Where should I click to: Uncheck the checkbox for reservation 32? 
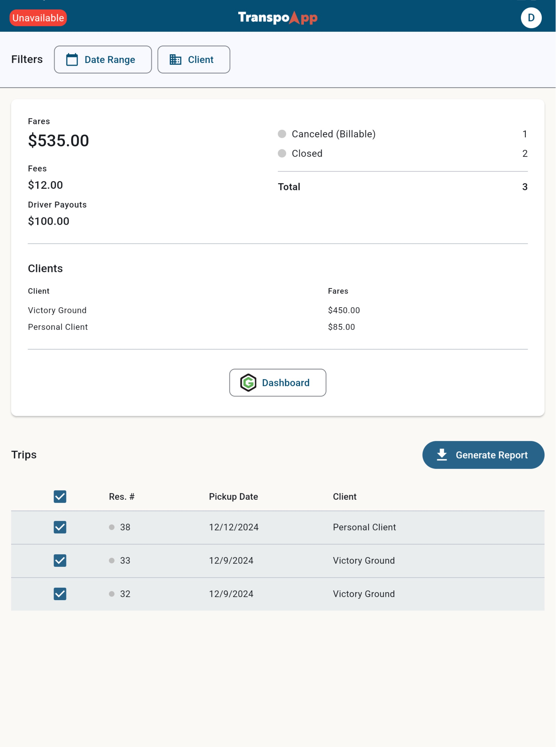(60, 594)
